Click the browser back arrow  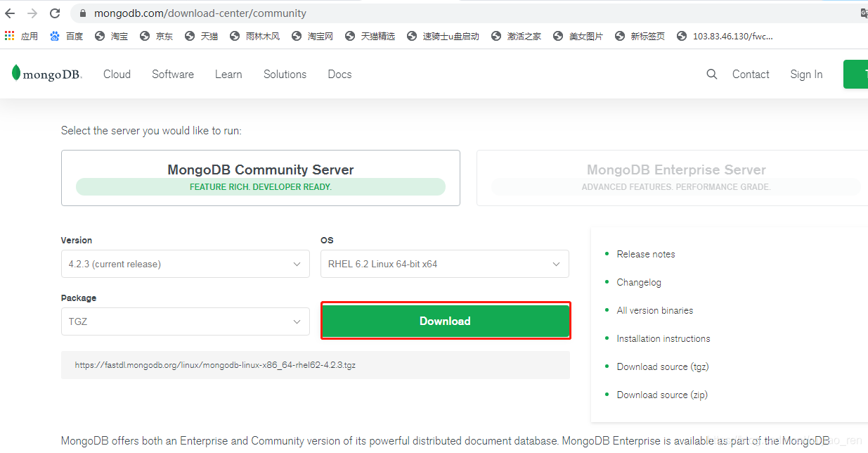point(9,13)
